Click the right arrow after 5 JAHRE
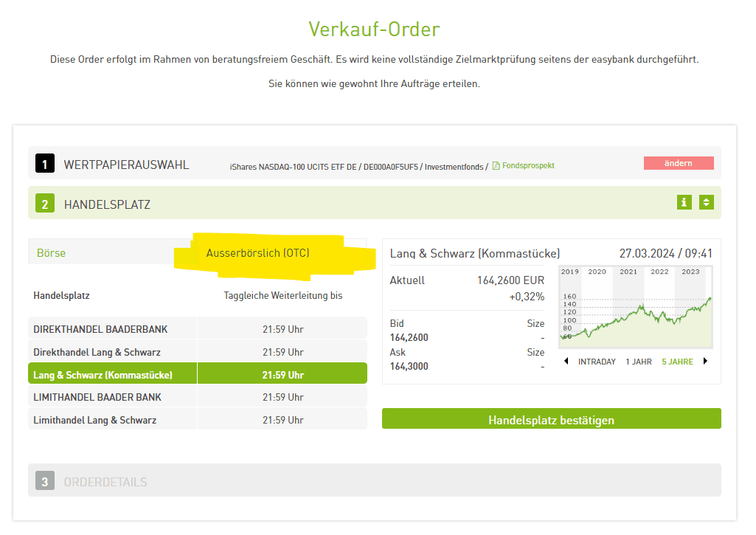756x535 pixels. click(x=705, y=361)
